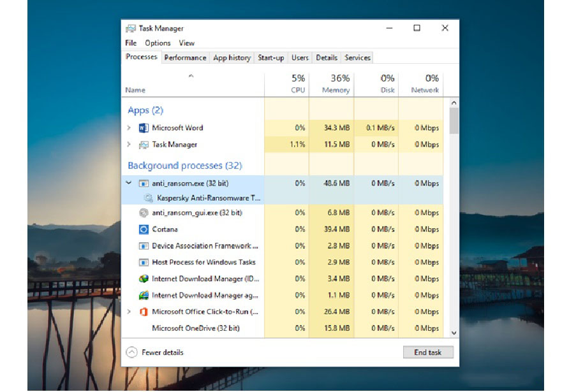Click the Cortana circle icon
The image size is (583, 392).
pos(144,229)
